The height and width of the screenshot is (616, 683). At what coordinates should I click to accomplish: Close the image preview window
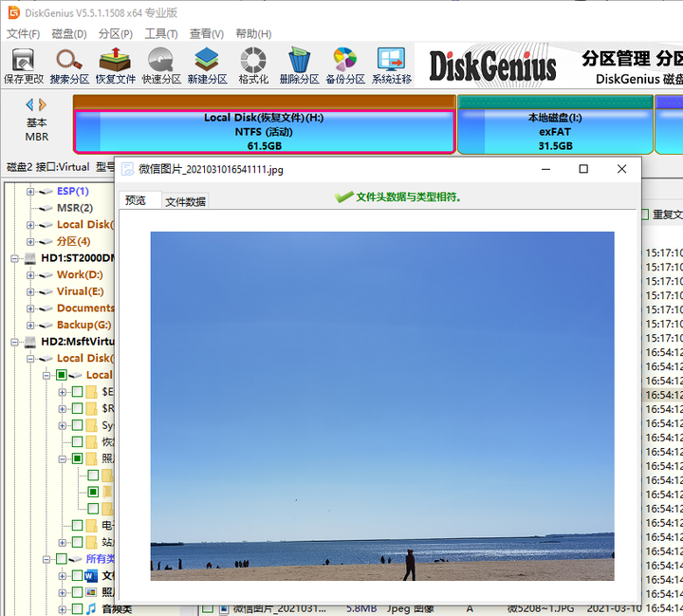pos(621,169)
